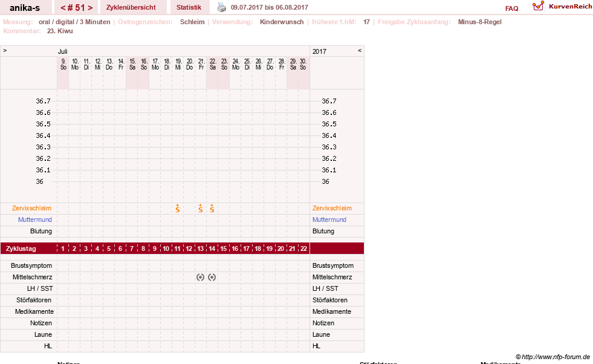Screen dimensions: 593x364
Task: Click left 'Medikamente' row label
Action: tap(34, 311)
